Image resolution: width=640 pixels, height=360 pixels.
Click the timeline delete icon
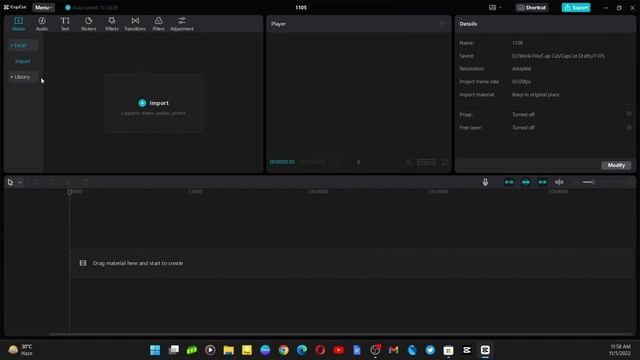point(85,182)
